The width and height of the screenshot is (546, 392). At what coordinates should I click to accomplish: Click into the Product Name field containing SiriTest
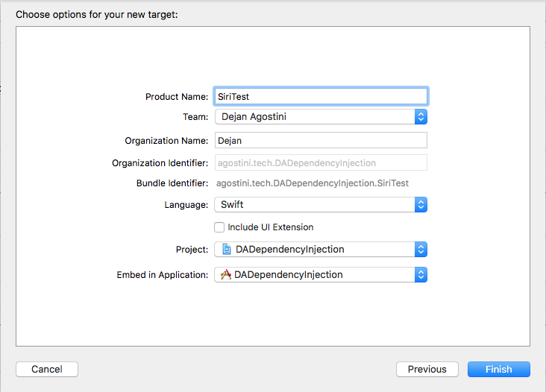(321, 96)
